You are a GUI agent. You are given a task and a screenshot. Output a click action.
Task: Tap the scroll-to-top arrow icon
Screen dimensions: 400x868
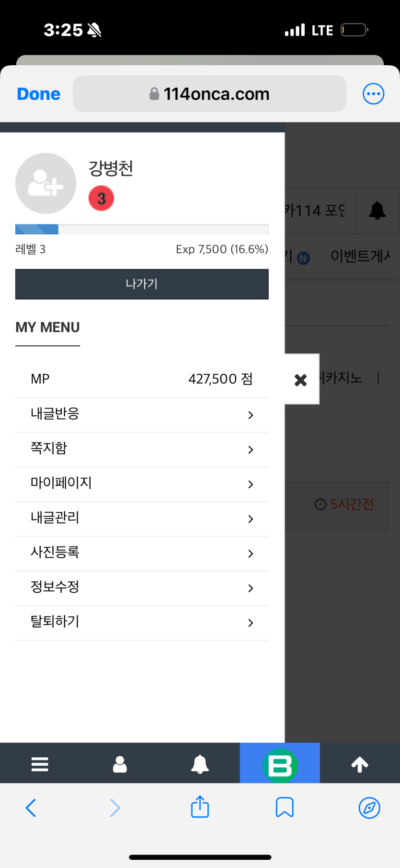coord(360,764)
